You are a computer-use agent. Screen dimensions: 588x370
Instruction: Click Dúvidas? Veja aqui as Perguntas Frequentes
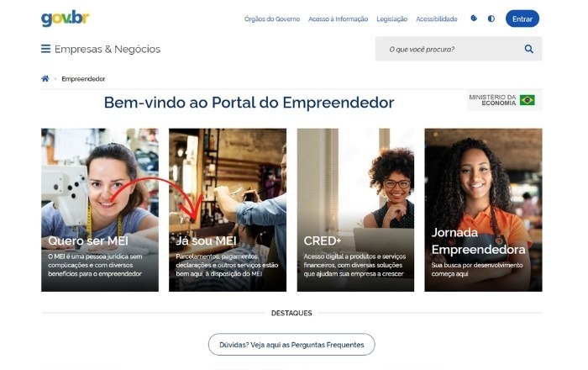pyautogui.click(x=291, y=345)
